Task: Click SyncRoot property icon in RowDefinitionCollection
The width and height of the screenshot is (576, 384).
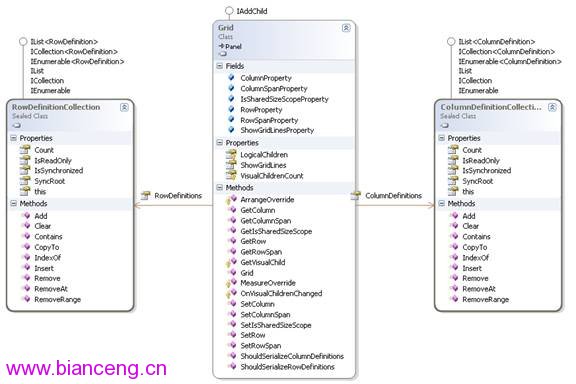Action: [x=25, y=181]
